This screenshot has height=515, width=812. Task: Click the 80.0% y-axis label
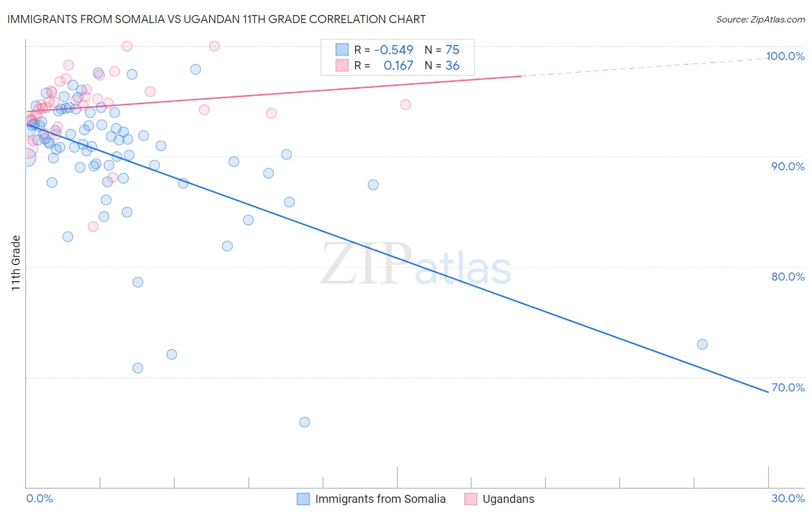point(788,277)
